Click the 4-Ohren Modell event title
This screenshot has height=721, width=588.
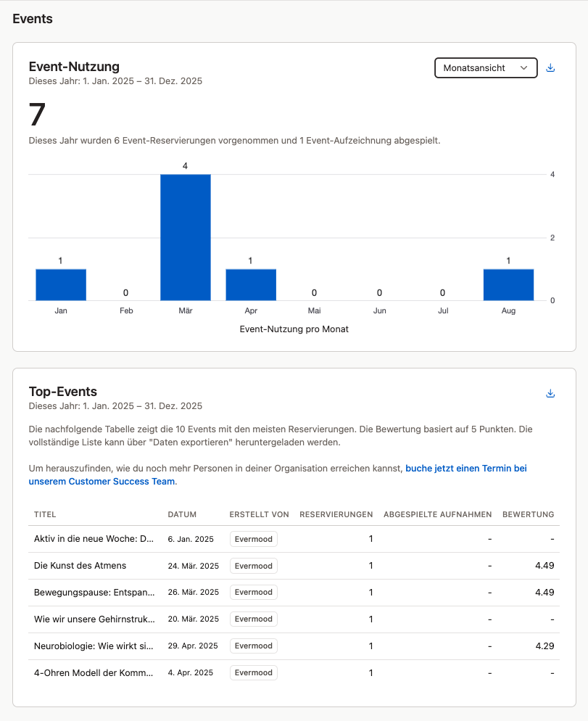pos(94,672)
